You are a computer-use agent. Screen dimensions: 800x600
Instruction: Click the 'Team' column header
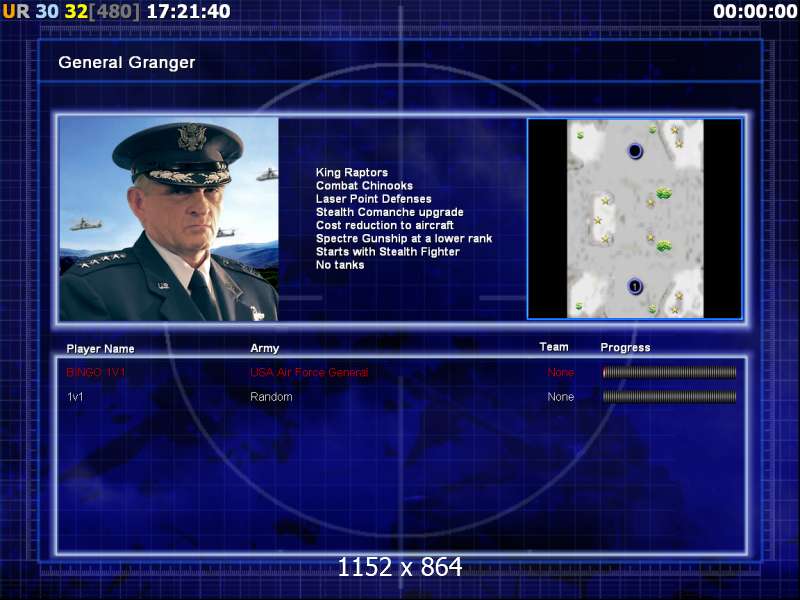coord(554,347)
